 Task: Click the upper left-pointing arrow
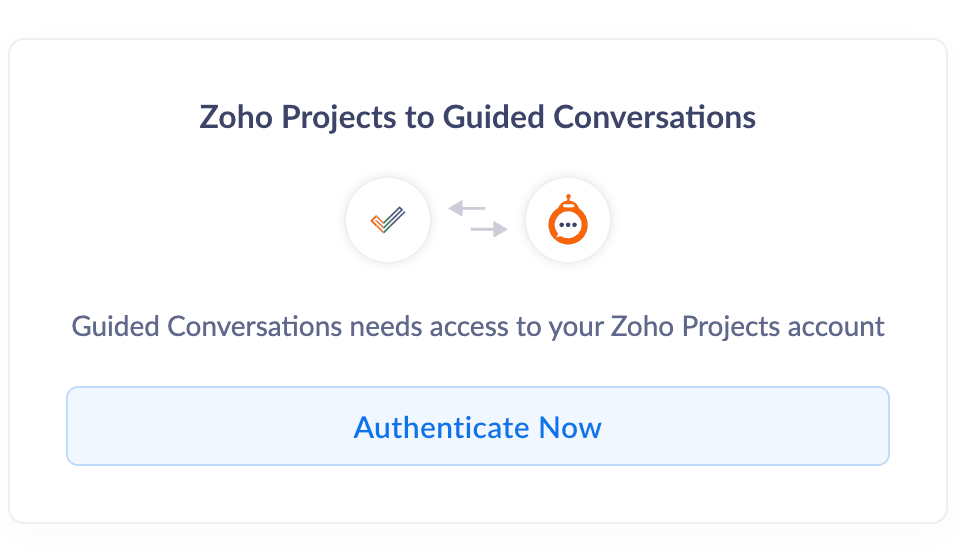[466, 209]
